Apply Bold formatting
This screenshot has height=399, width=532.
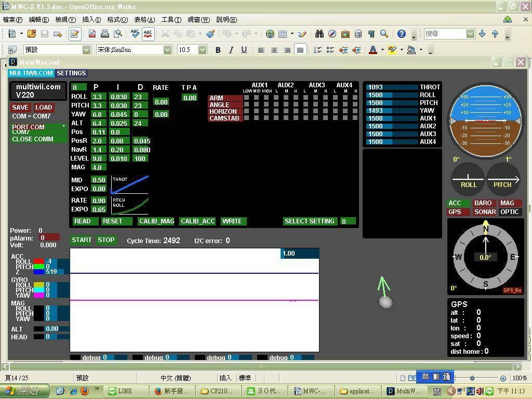(218, 50)
